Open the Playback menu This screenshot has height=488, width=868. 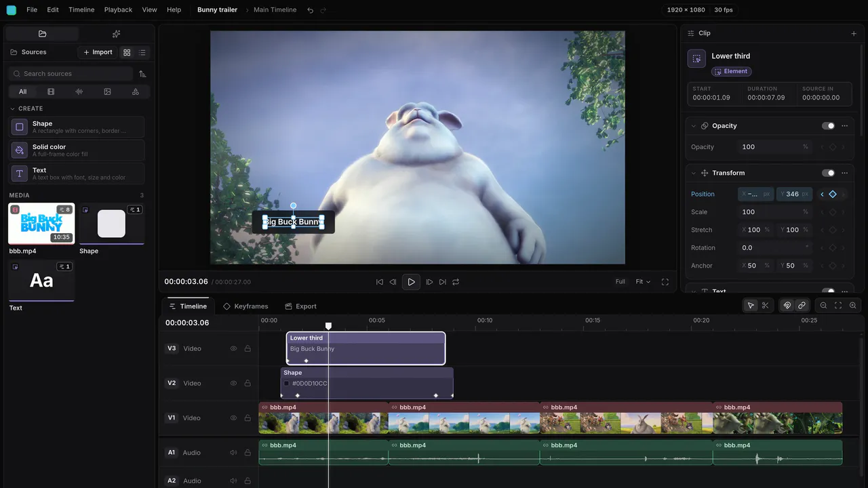[x=118, y=9]
